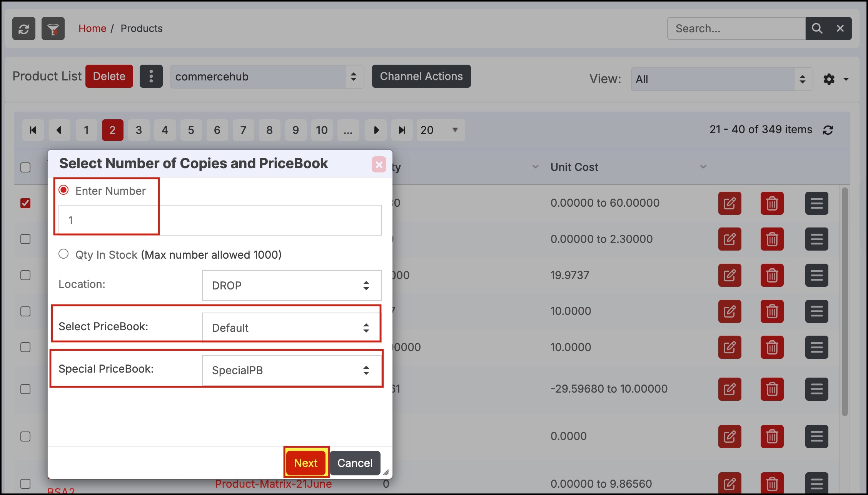Open the Special PriceBook dropdown
The height and width of the screenshot is (495, 868).
tap(291, 370)
